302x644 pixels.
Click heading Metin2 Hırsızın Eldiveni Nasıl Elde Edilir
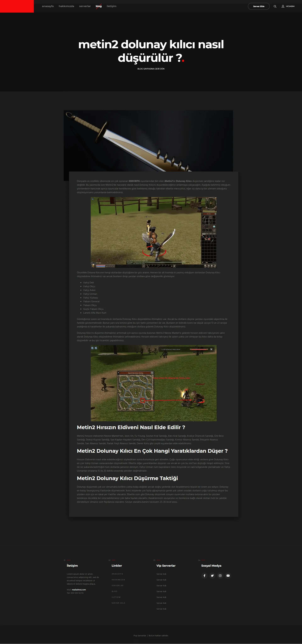coord(131,427)
